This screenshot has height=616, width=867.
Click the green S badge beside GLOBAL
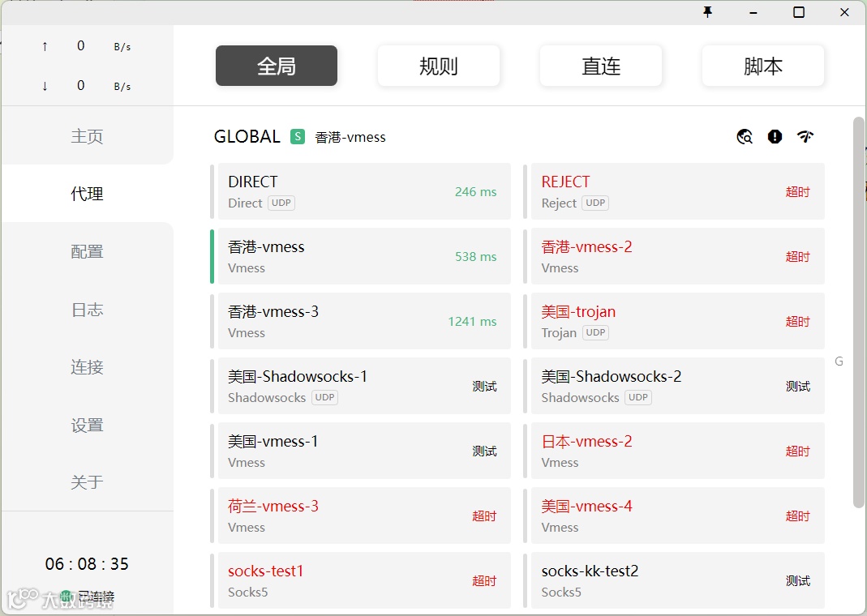[x=298, y=136]
